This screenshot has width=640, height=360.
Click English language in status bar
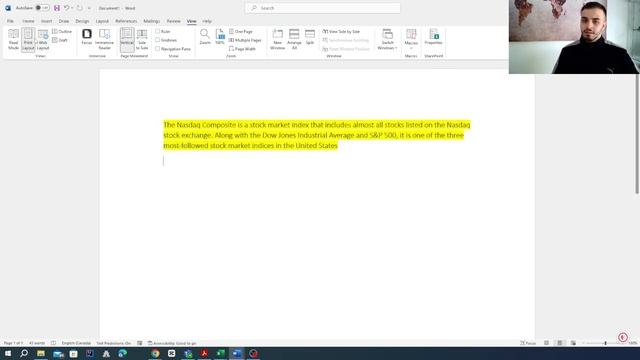[76, 343]
